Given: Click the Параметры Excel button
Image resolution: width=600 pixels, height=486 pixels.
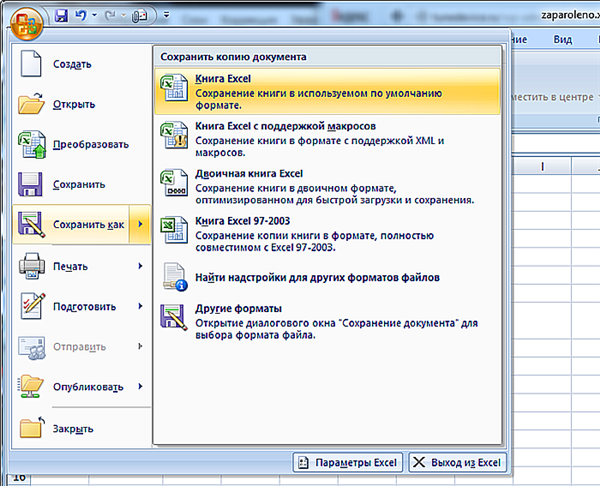Looking at the screenshot, I should [348, 463].
